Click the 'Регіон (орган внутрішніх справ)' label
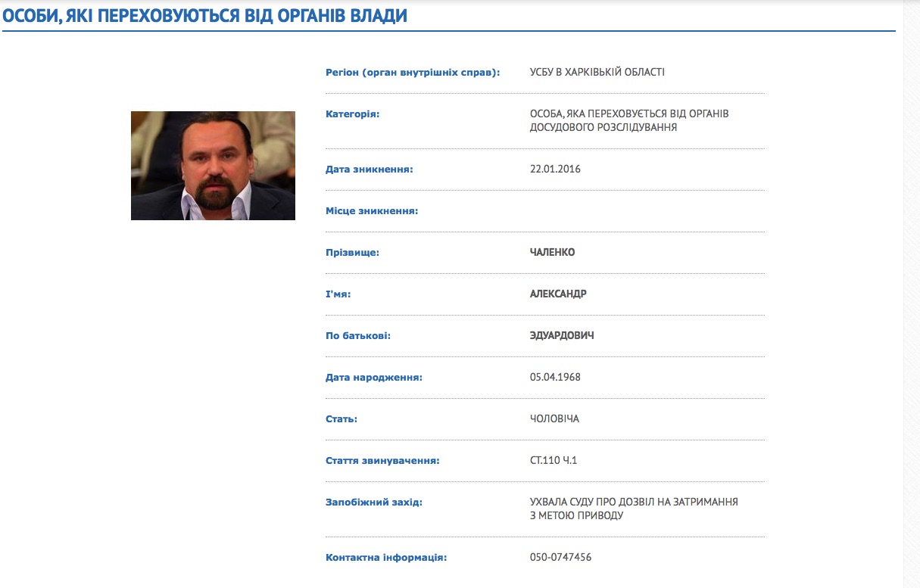 point(413,73)
